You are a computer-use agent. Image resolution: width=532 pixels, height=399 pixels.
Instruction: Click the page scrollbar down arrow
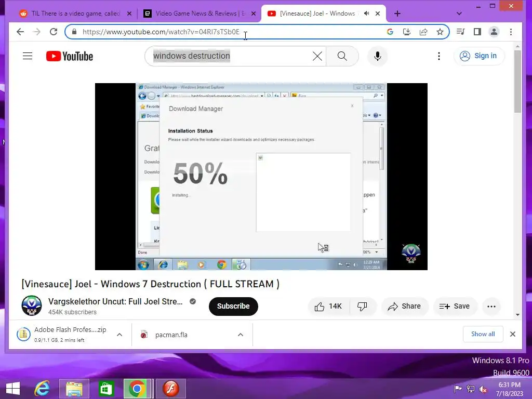[x=517, y=314]
